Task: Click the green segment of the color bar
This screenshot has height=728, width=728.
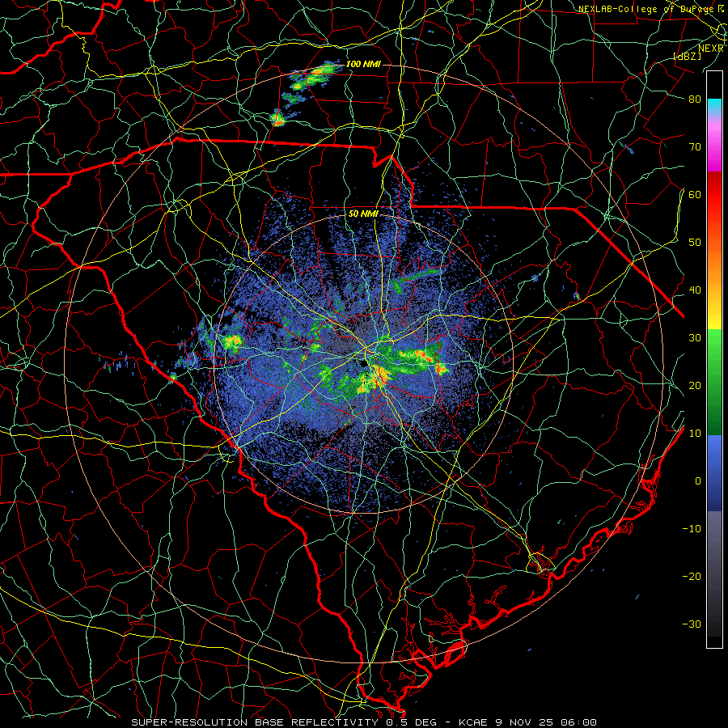Action: click(714, 382)
